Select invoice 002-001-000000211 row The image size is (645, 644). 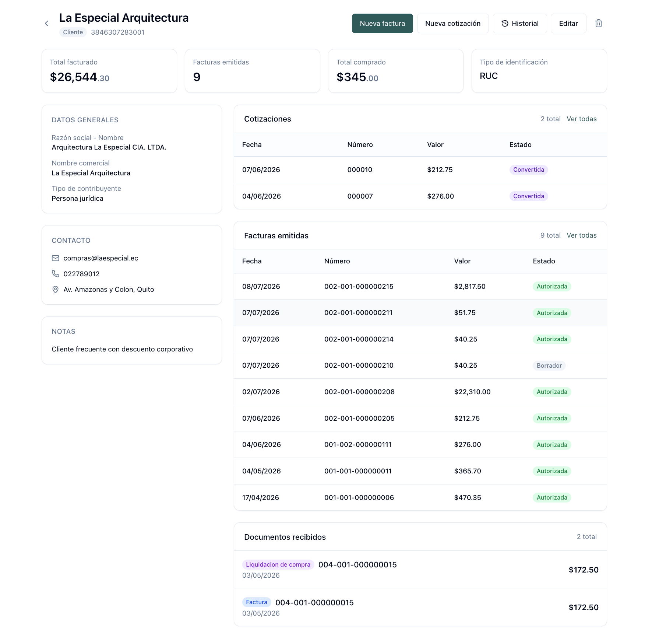click(420, 313)
